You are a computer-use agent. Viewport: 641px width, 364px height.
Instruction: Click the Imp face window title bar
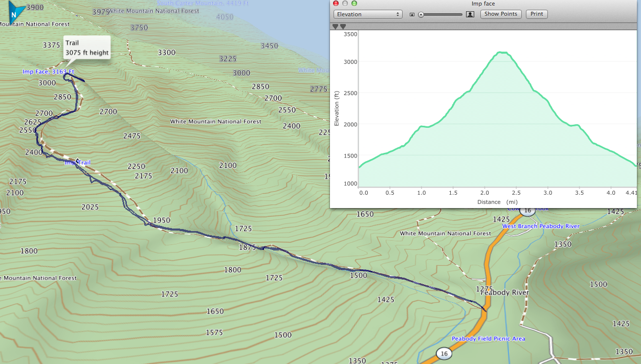tap(483, 4)
